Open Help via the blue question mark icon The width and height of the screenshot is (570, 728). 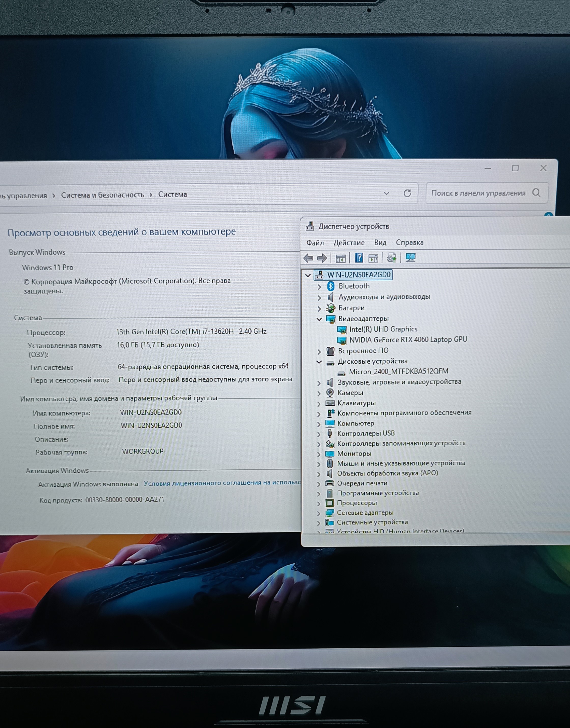click(359, 257)
